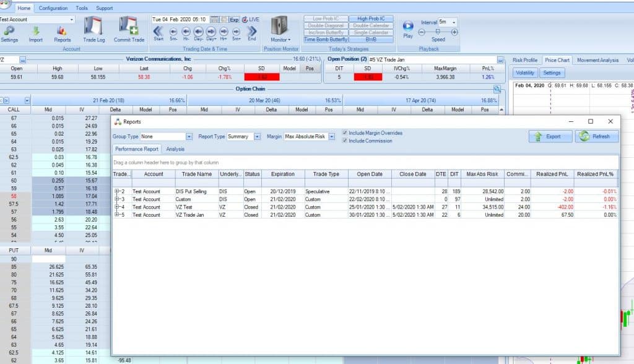Viewport: 634px width, 364px height.
Task: Open the Reports icon in the Account ribbon
Action: (x=62, y=31)
